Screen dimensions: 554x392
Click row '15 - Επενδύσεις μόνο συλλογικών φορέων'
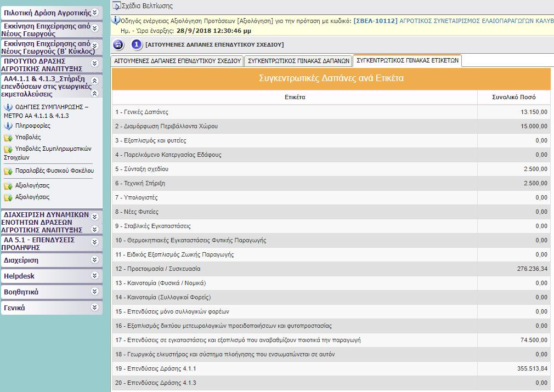point(331,311)
